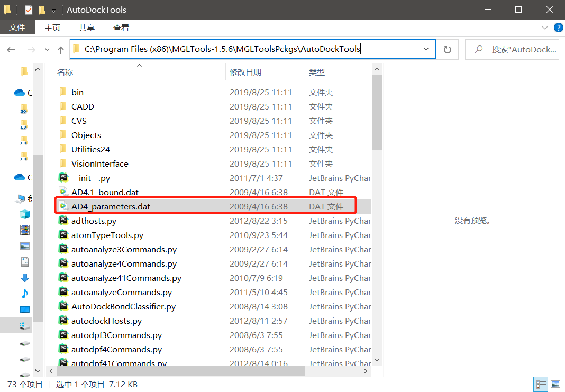This screenshot has width=565, height=392.
Task: Expand the address bar history dropdown
Action: [426, 49]
